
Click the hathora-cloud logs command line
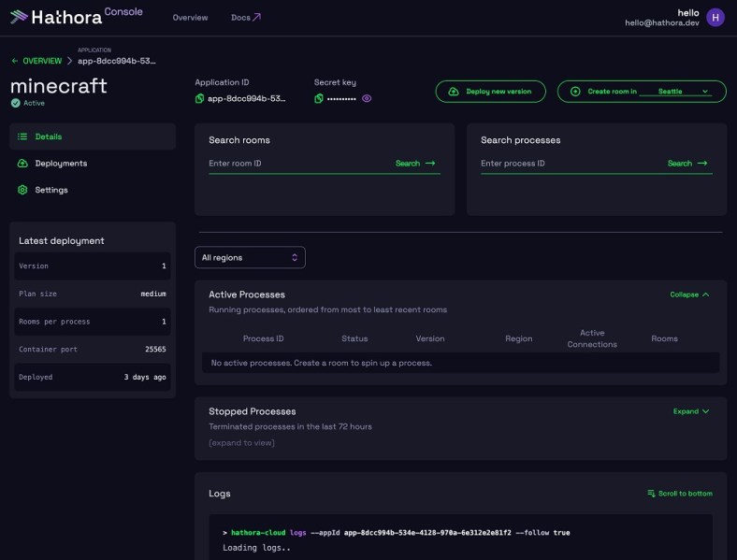(397, 533)
